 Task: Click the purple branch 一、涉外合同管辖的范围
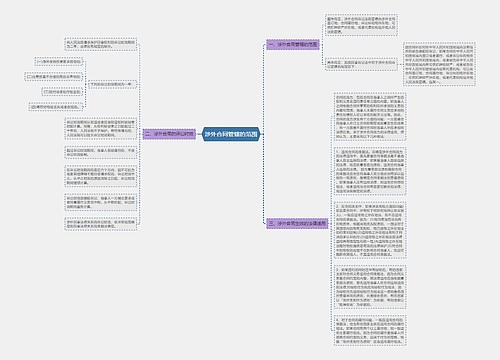[x=293, y=44]
